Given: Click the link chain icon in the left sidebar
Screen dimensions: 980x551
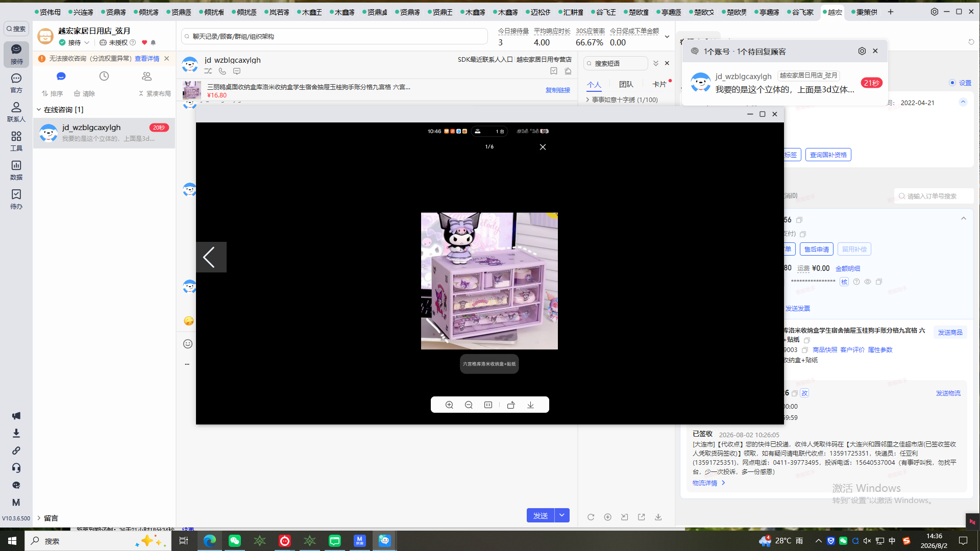Looking at the screenshot, I should 16,450.
